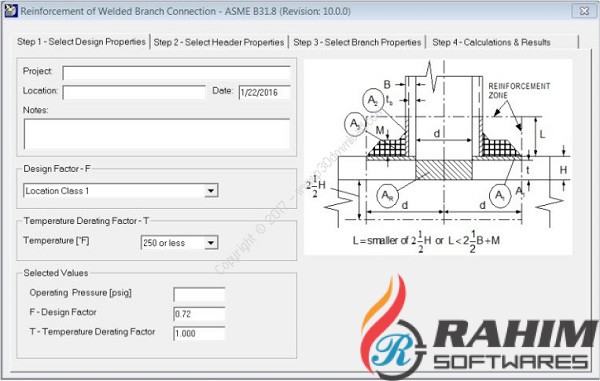600x381 pixels.
Task: Click the Temperature Derating Factor - T label
Action: coord(86,221)
